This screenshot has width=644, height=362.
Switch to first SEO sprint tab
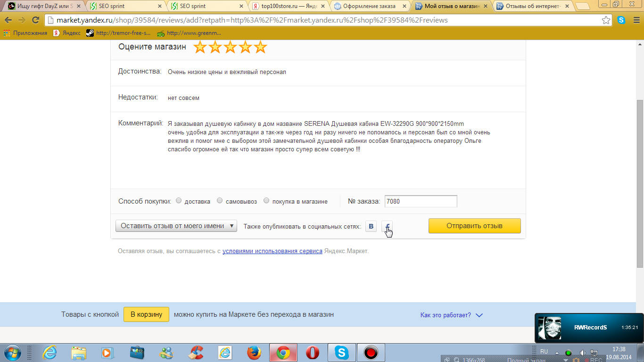point(126,6)
